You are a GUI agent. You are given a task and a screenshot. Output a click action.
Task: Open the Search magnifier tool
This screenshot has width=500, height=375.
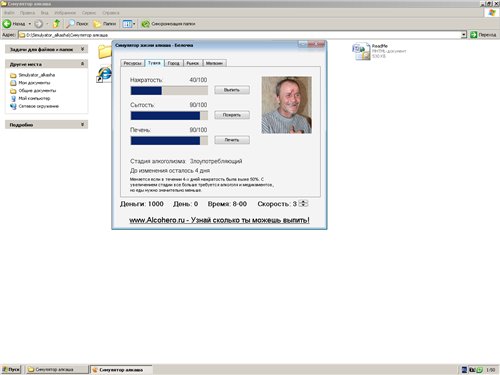click(x=70, y=24)
